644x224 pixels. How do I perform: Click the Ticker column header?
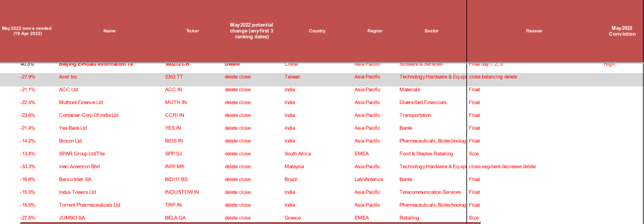click(192, 31)
